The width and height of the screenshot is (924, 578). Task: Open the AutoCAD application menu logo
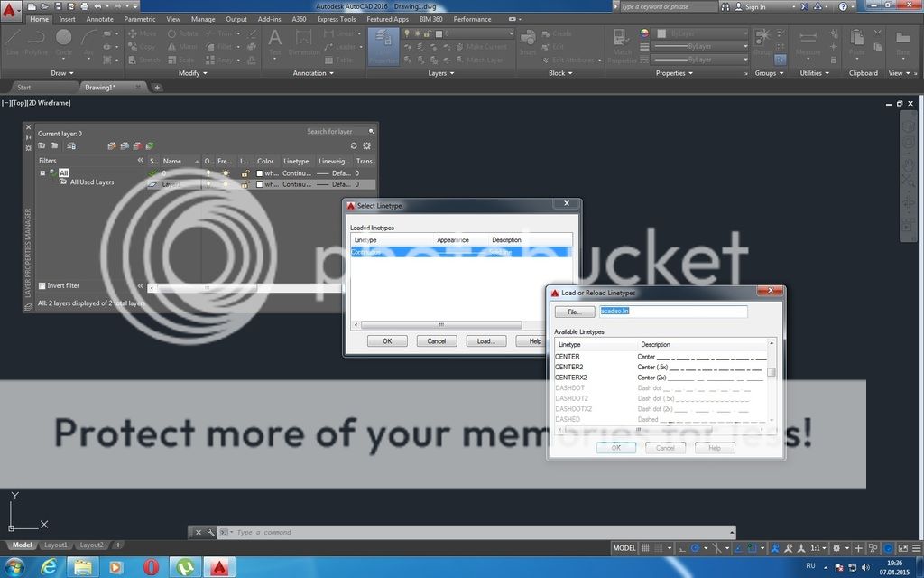pyautogui.click(x=12, y=11)
